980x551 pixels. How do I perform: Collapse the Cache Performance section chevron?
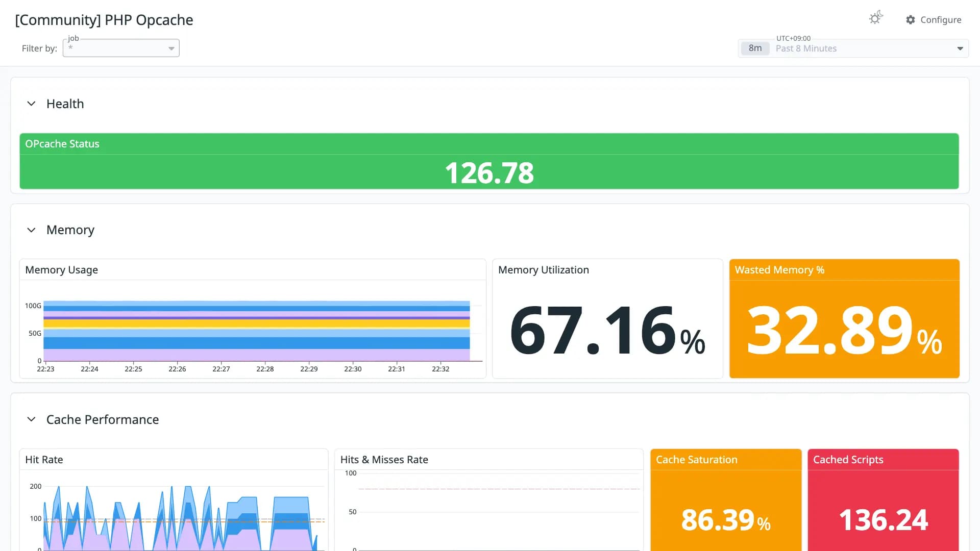(x=31, y=419)
